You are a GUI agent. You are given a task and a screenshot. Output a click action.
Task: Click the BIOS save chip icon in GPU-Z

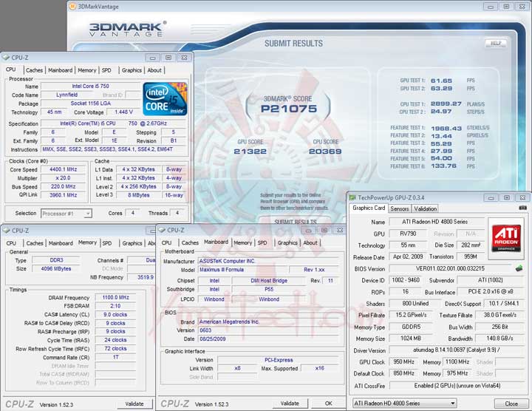519,268
